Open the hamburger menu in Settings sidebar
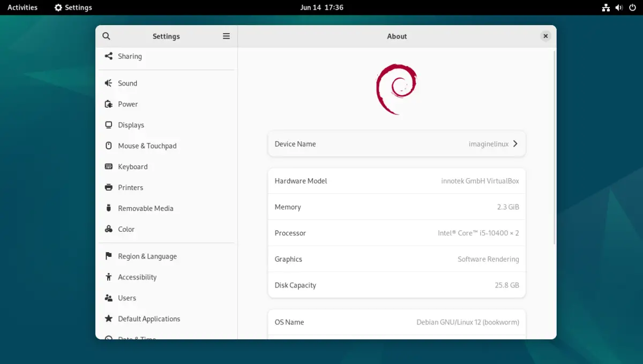Viewport: 643px width, 364px height. (226, 36)
